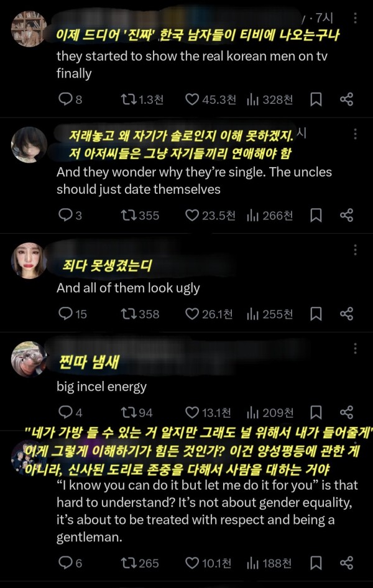Viewport: 373px width, 588px height.
Task: Share the 'And all of them look ugly' tweet
Action: coord(347,315)
